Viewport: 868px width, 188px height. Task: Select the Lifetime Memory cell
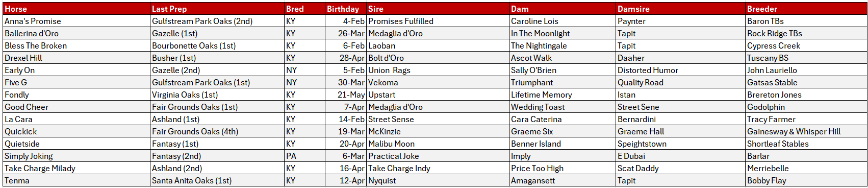click(563, 95)
